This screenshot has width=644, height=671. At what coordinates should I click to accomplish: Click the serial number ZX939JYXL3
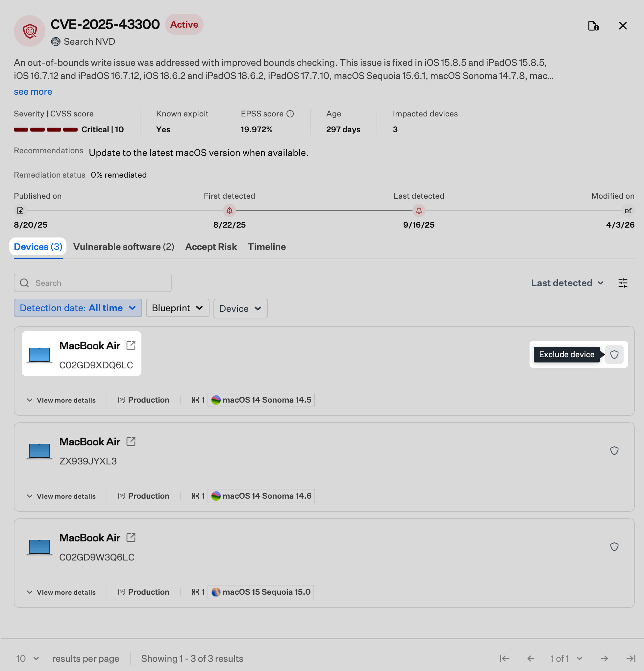click(88, 461)
